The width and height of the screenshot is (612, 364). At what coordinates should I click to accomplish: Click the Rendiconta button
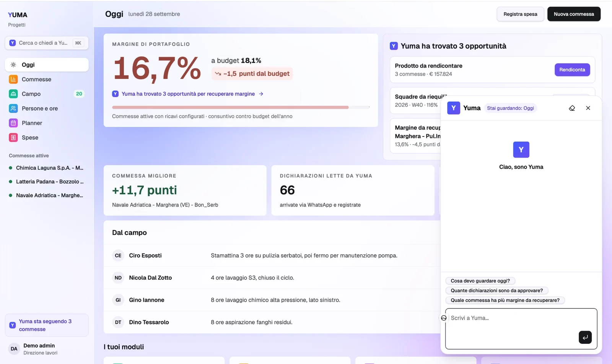[x=572, y=70]
